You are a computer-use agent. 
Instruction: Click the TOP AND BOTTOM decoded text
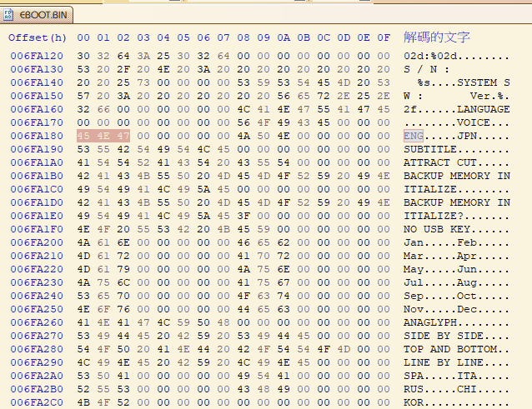[450, 349]
